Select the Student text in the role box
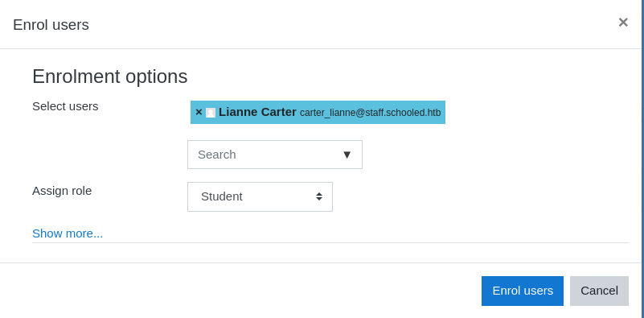Viewport: 644px width, 318px height. (x=222, y=196)
